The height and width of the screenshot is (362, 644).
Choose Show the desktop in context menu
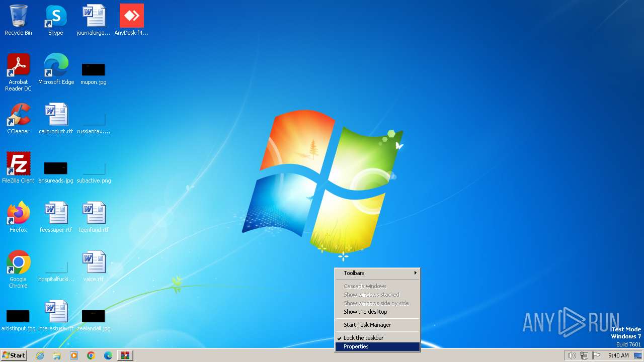pos(377,312)
